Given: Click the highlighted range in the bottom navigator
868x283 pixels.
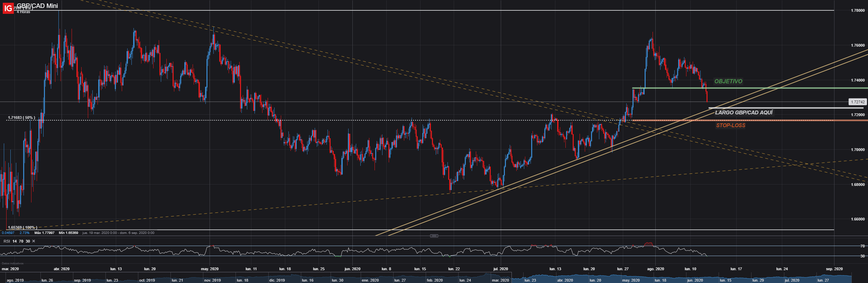Looking at the screenshot, I should tap(681, 277).
